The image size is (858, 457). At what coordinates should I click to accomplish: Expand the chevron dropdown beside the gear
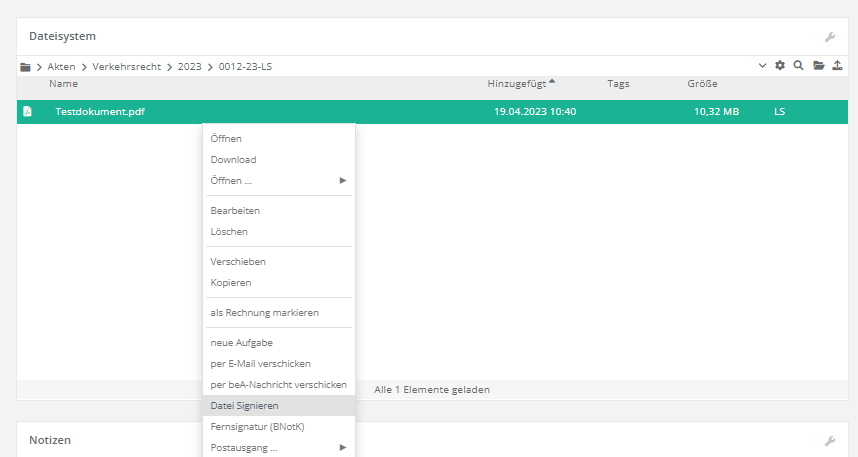click(762, 66)
